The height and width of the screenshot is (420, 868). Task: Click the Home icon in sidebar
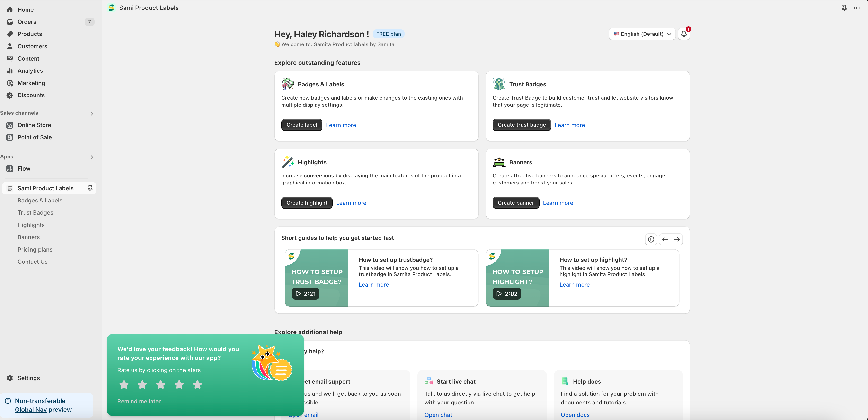10,9
